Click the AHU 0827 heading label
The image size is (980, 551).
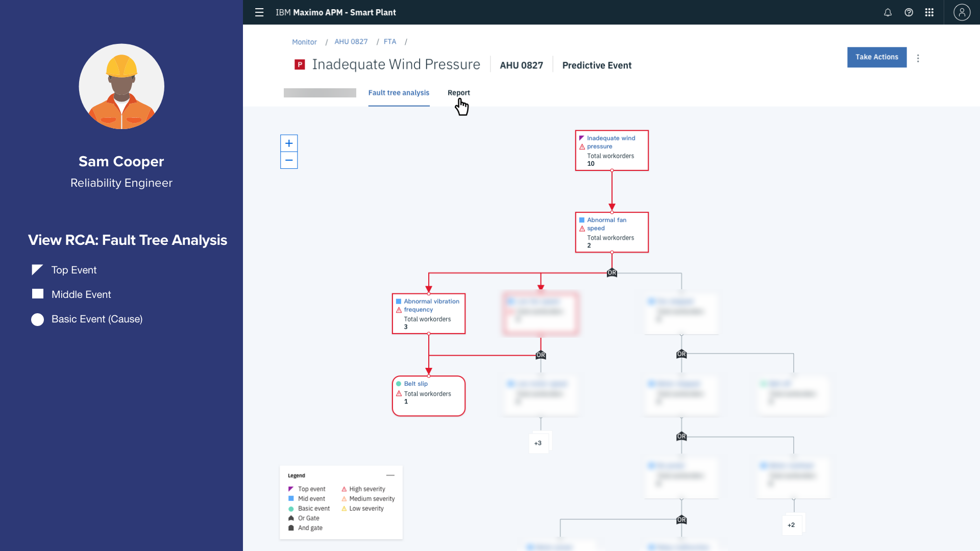tap(521, 65)
